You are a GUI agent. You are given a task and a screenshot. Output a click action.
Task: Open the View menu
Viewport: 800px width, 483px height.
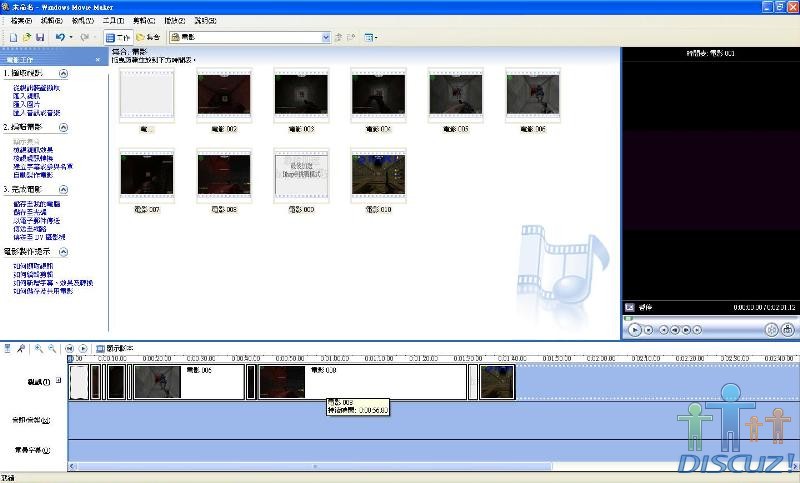click(83, 21)
